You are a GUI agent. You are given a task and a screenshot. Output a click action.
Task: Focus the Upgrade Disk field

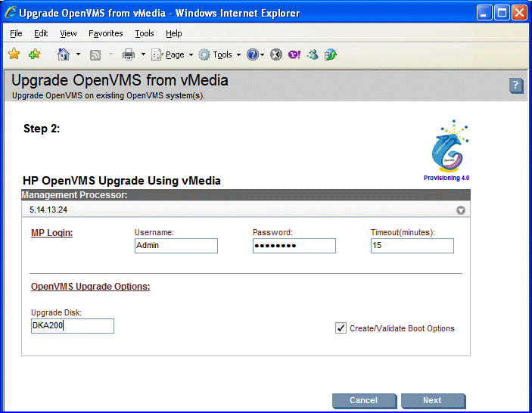point(73,326)
